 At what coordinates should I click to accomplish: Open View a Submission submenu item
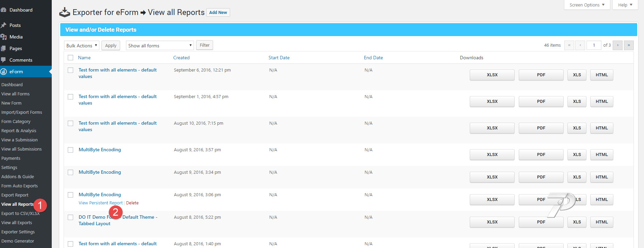[19, 140]
